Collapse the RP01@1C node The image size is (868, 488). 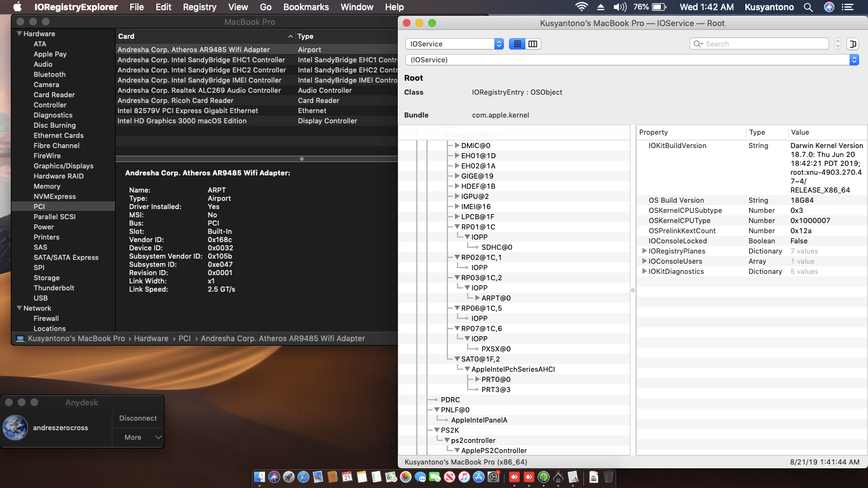pos(457,227)
